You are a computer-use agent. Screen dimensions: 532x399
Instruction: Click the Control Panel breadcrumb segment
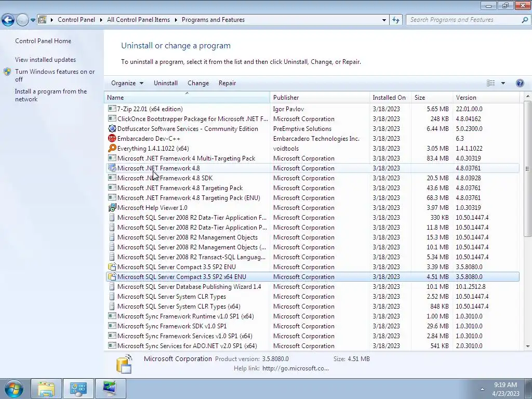point(76,20)
